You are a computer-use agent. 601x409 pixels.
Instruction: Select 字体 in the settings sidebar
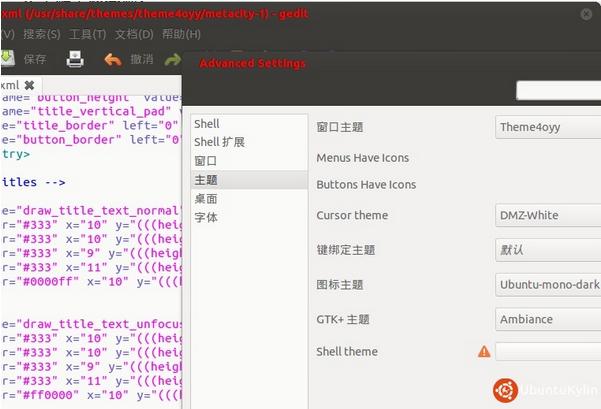249,217
